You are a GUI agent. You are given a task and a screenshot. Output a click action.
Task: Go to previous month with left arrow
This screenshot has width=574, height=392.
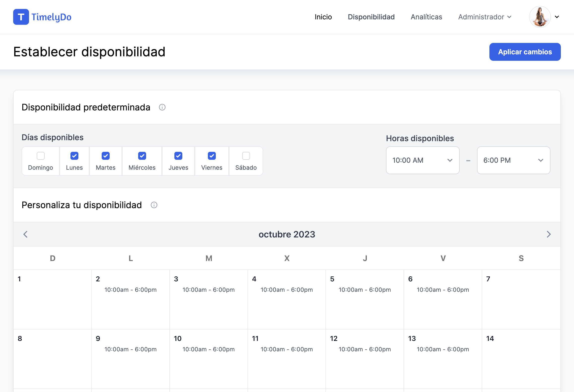pyautogui.click(x=25, y=234)
